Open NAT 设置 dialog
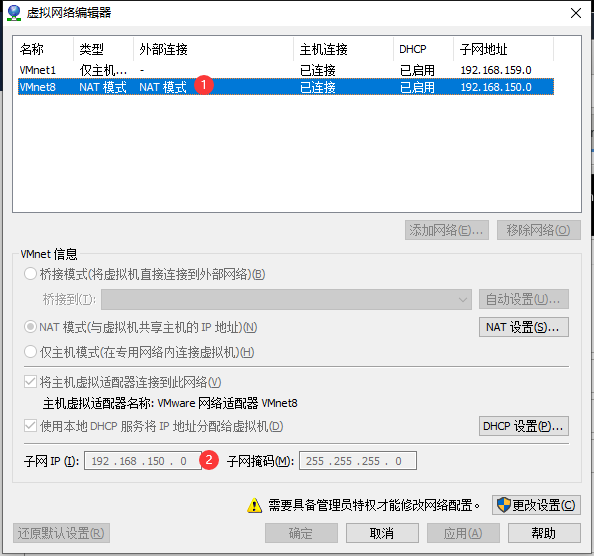 [524, 327]
